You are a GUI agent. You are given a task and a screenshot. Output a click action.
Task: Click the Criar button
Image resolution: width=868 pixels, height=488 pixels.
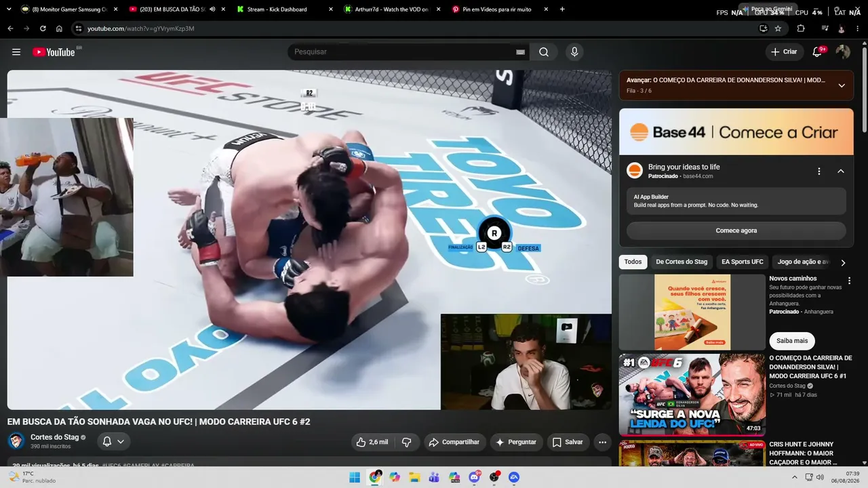pos(785,52)
